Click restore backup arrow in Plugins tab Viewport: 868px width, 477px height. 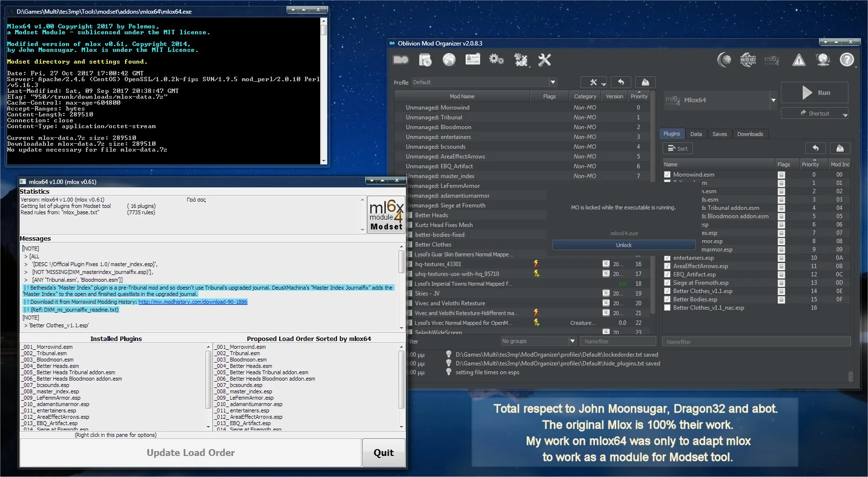coord(816,148)
